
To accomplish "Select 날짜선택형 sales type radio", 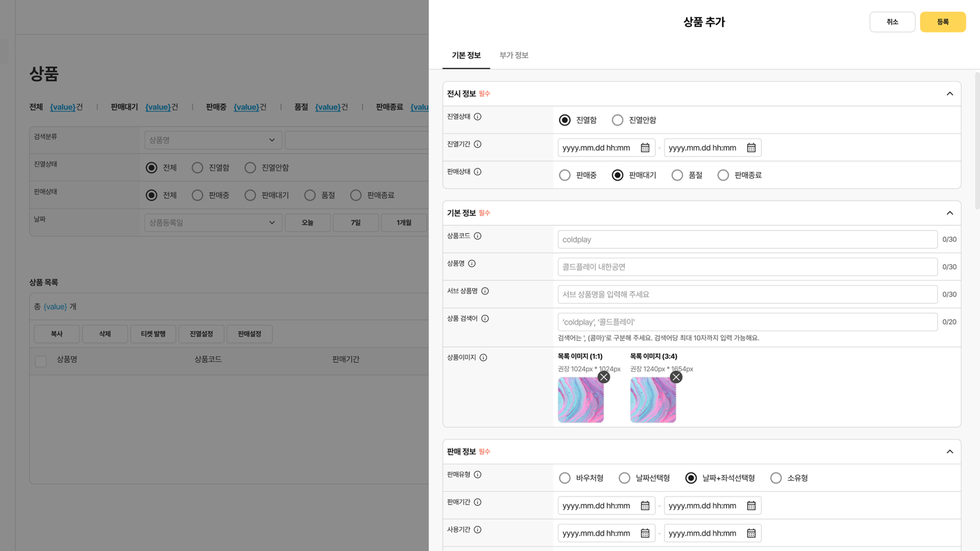I will pos(624,478).
